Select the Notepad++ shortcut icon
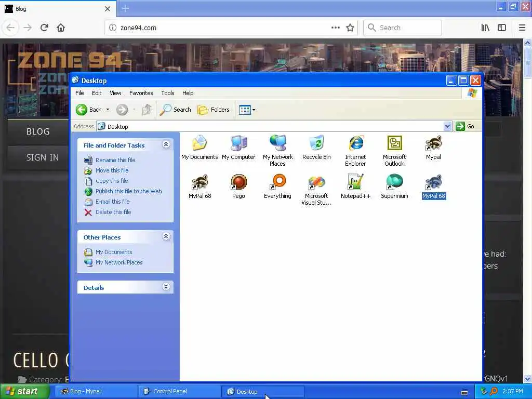Screen dimensions: 532x399 point(355,187)
